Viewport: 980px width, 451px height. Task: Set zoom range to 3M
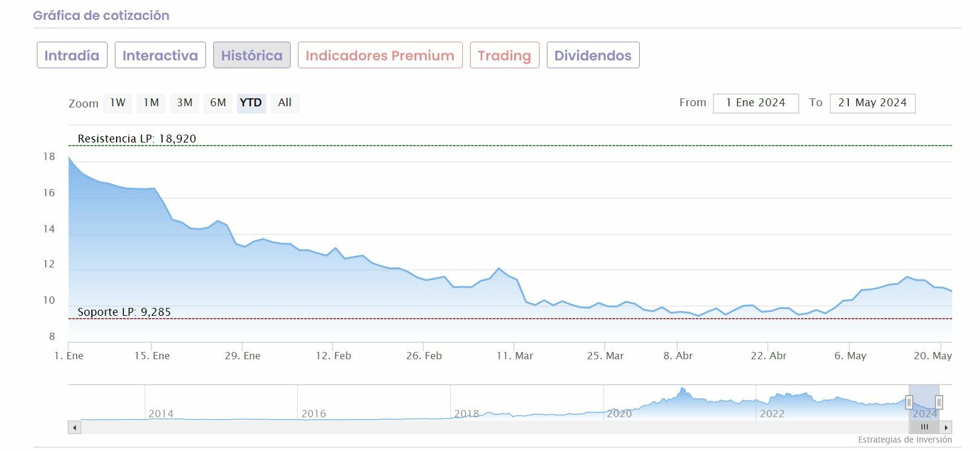click(185, 103)
